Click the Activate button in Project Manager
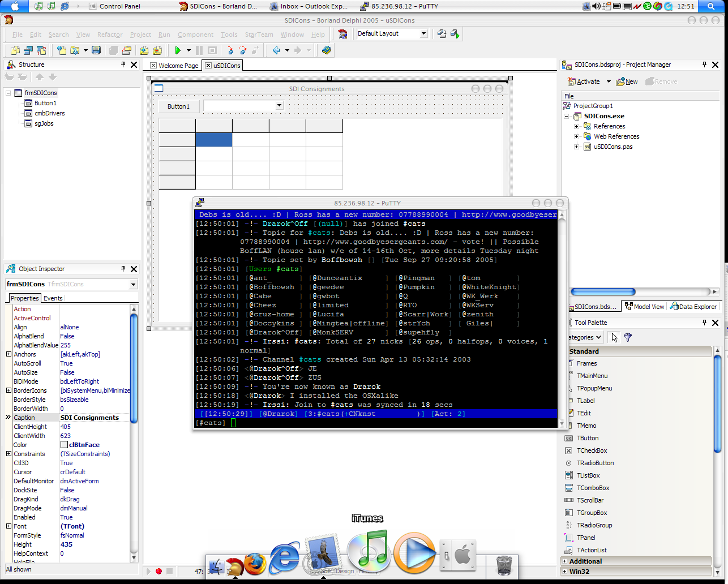 tap(583, 81)
